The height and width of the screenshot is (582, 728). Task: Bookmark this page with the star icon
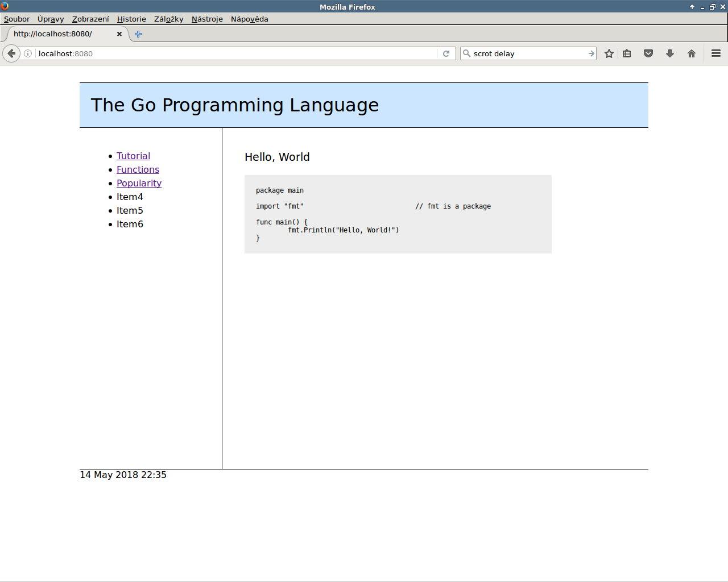click(x=609, y=53)
